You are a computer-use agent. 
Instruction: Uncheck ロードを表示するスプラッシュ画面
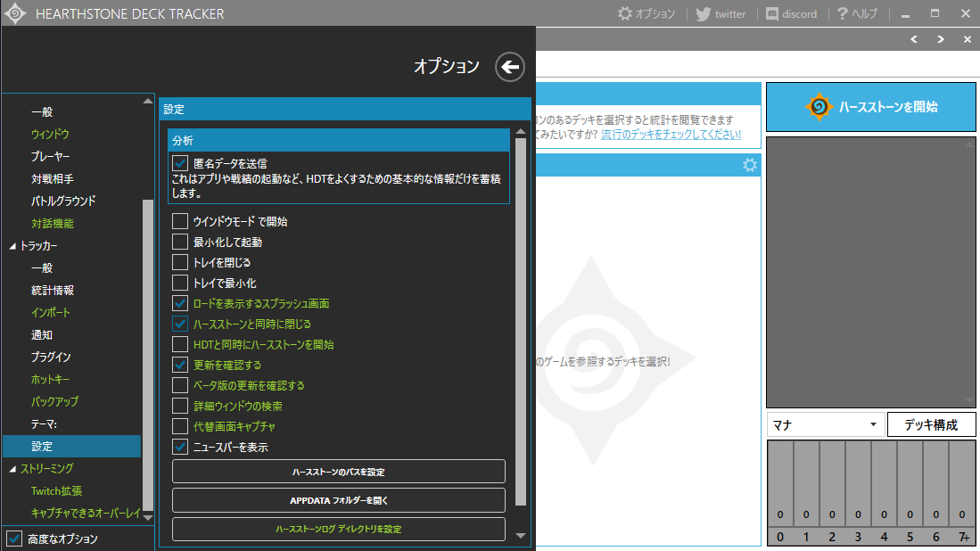(180, 304)
